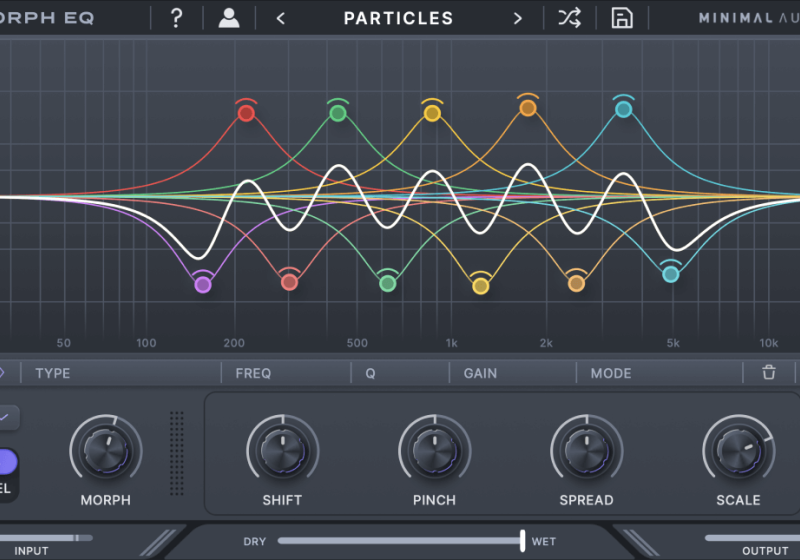Click the 50 frequency axis label
Image resolution: width=800 pixels, height=560 pixels.
coord(64,343)
